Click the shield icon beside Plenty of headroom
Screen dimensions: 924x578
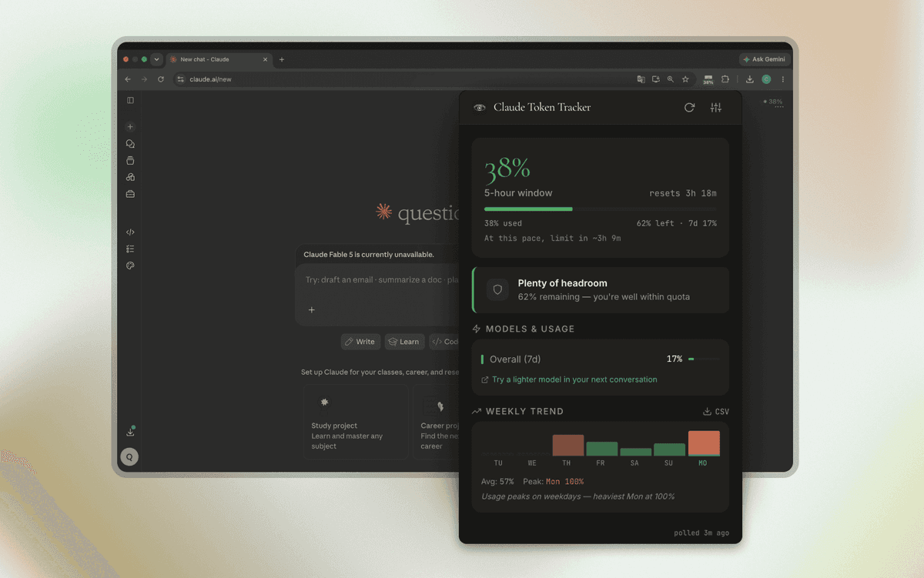[x=497, y=290]
